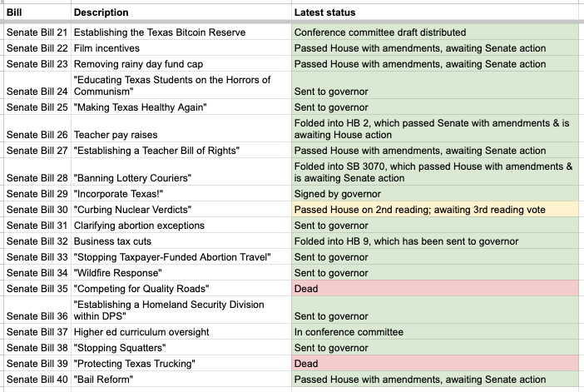Click the "Senate Bill 25" cell

pyautogui.click(x=37, y=107)
